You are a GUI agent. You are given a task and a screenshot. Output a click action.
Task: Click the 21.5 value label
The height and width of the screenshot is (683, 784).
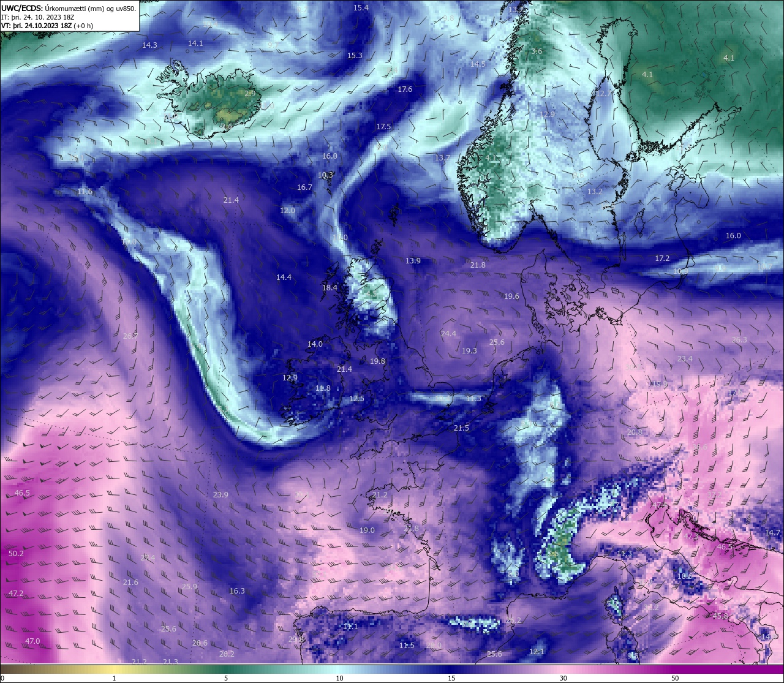[x=461, y=428]
